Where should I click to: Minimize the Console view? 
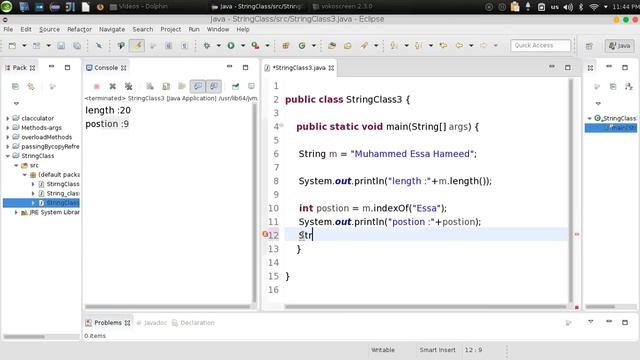(x=229, y=67)
